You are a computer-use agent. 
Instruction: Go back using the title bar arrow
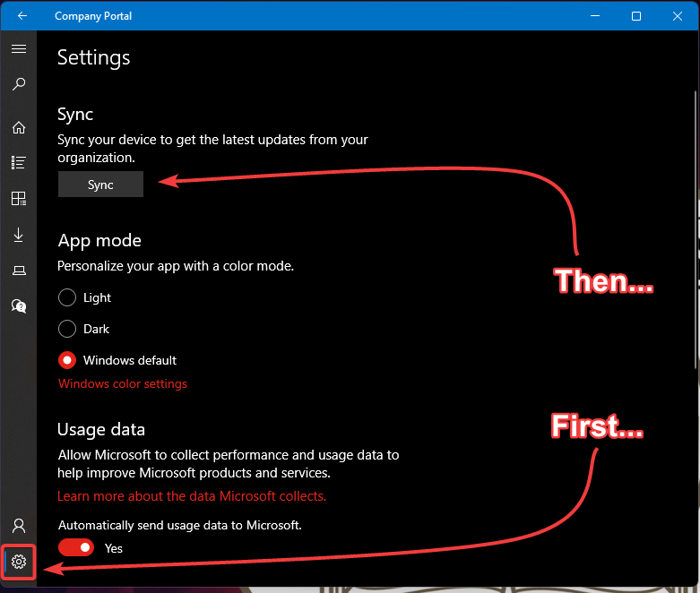coord(22,16)
